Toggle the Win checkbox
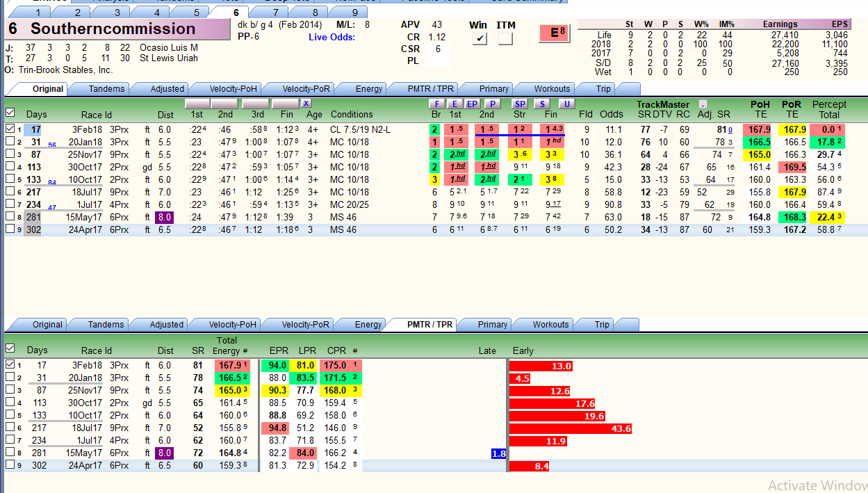The width and height of the screenshot is (868, 493). pos(479,39)
